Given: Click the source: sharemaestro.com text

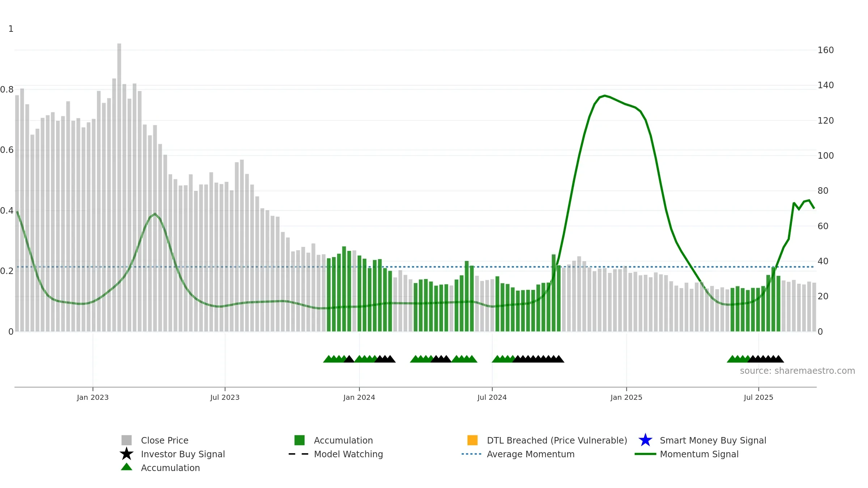Looking at the screenshot, I should [797, 371].
